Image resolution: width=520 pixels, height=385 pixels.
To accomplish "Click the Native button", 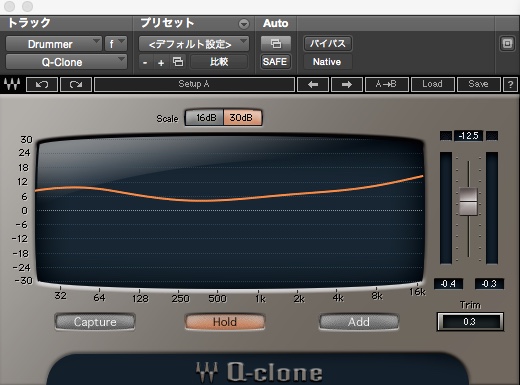I will (x=327, y=62).
